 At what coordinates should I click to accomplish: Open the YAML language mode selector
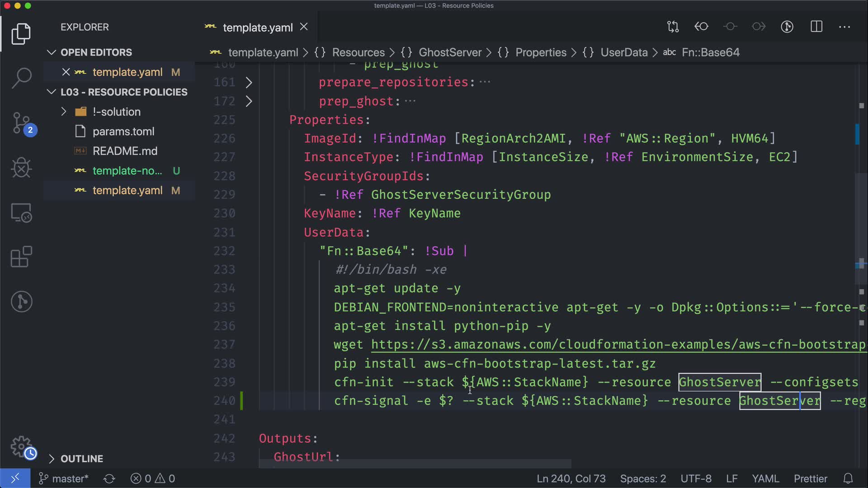765,479
